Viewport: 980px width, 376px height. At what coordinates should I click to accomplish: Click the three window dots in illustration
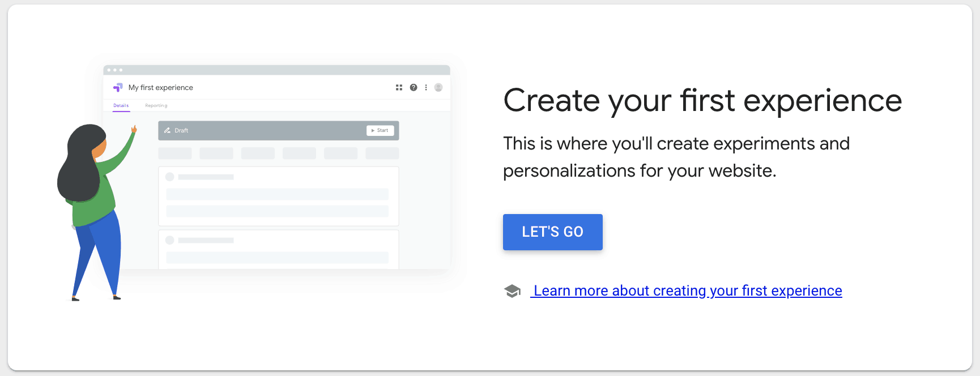[x=114, y=70]
